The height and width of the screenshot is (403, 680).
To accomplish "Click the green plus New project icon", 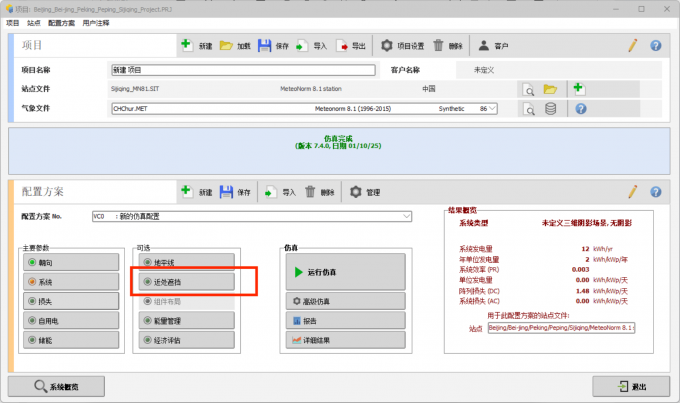I will coord(186,45).
